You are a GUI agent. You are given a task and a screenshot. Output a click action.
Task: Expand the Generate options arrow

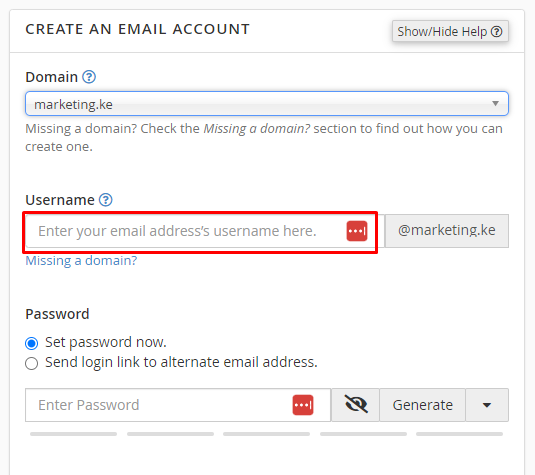pyautogui.click(x=487, y=405)
